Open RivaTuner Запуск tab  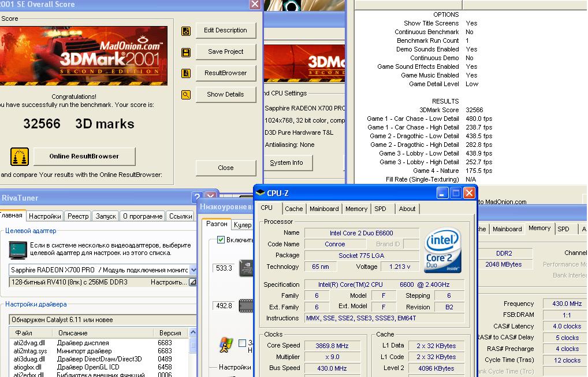click(x=106, y=216)
